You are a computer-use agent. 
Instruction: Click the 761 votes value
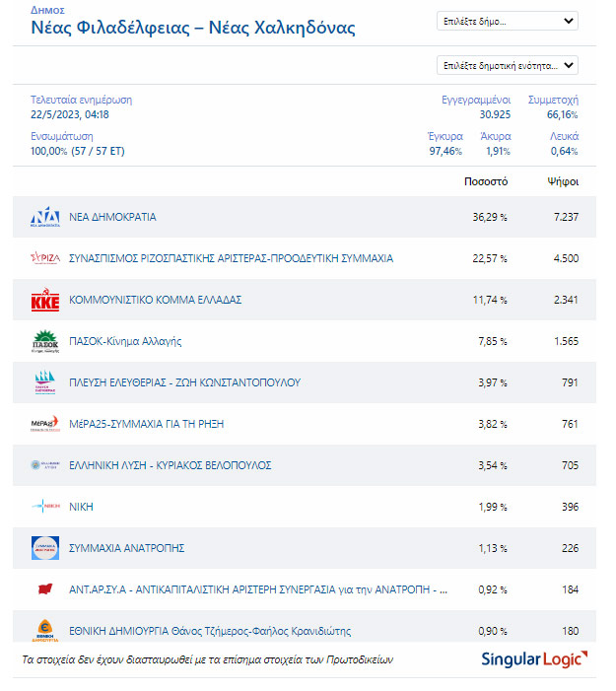tap(570, 424)
